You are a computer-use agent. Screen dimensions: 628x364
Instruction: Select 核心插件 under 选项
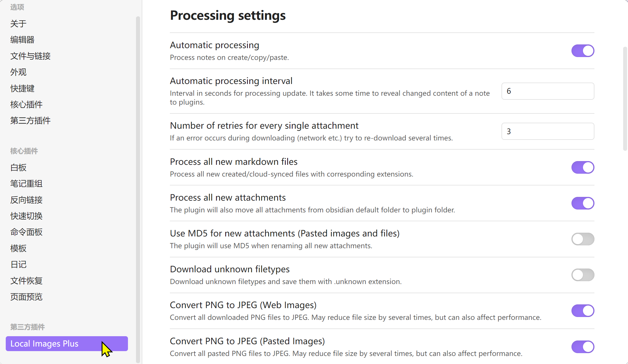pos(26,104)
